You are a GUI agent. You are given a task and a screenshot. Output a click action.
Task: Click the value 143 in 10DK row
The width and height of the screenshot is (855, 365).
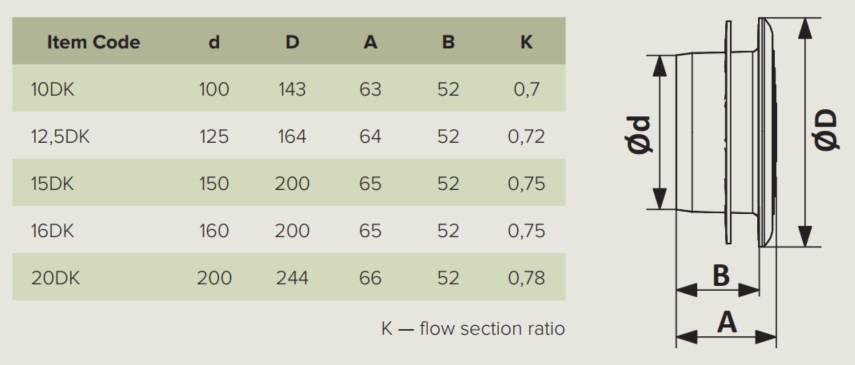pos(292,89)
